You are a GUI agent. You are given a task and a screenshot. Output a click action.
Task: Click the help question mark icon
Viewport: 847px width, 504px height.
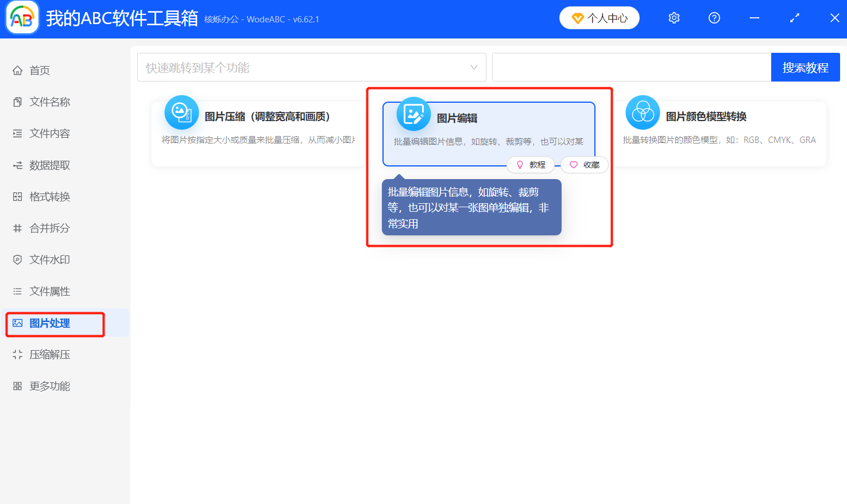(714, 18)
